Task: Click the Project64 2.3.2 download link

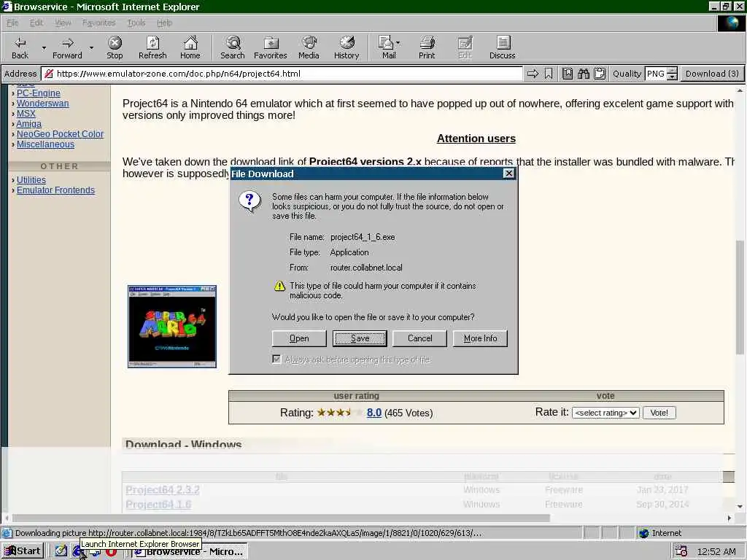Action: click(x=163, y=490)
